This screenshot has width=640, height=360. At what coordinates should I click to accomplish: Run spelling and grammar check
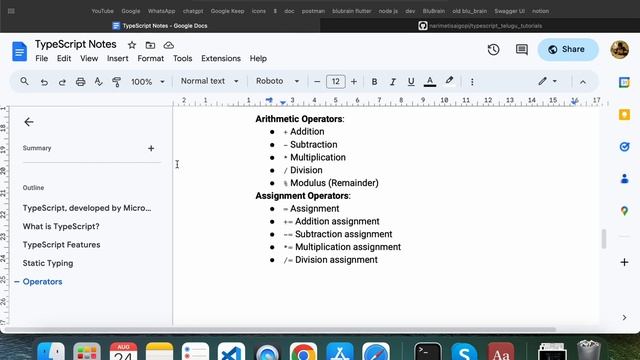click(x=98, y=82)
